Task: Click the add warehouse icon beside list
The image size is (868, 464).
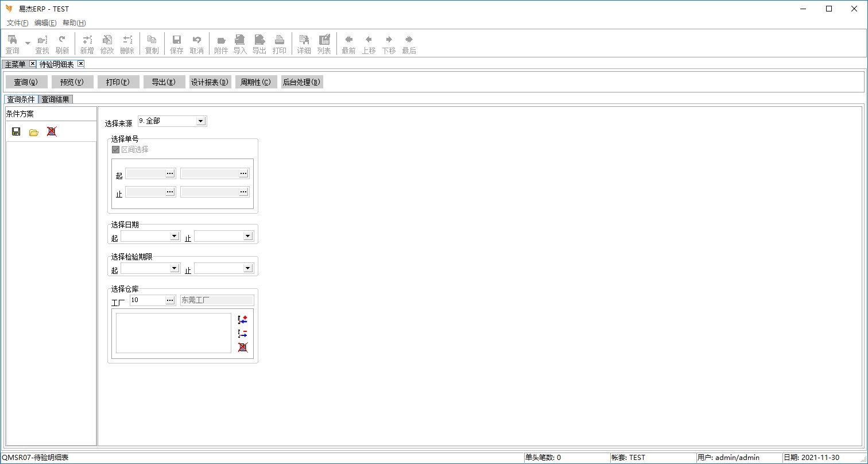Action: click(243, 319)
